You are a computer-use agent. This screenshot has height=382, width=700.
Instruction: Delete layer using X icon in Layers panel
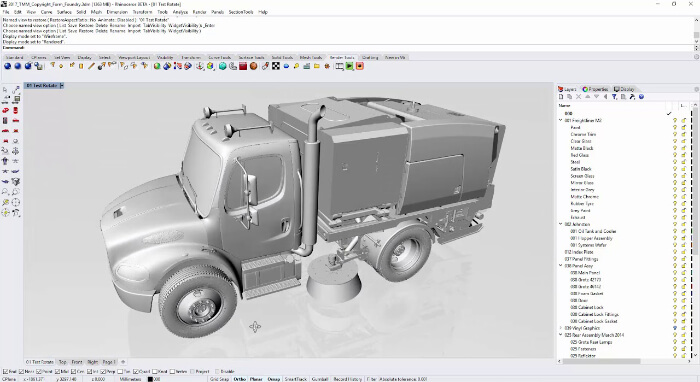pos(579,97)
